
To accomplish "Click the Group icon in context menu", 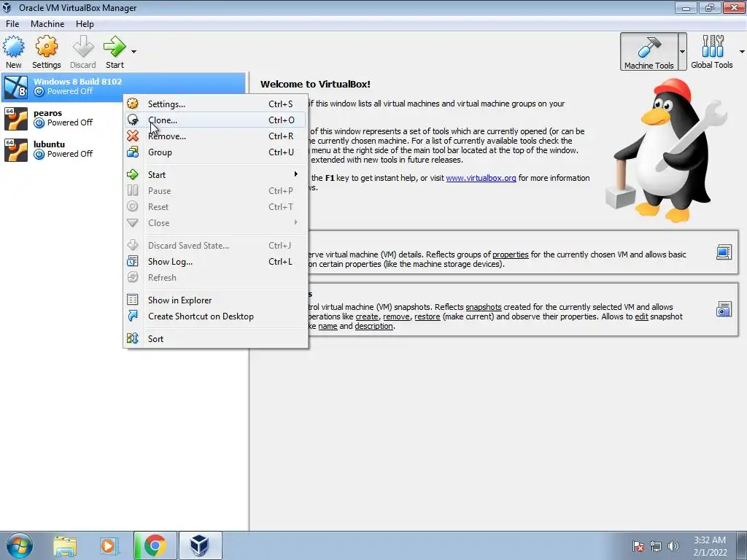I will [x=133, y=152].
